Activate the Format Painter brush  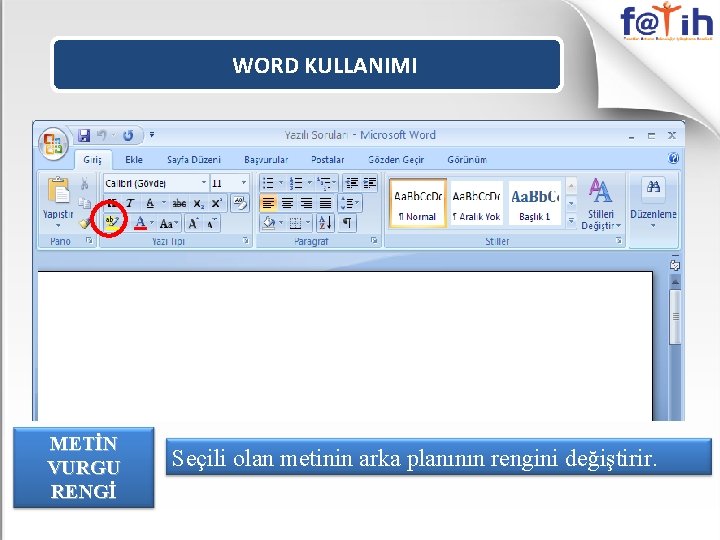(x=84, y=223)
